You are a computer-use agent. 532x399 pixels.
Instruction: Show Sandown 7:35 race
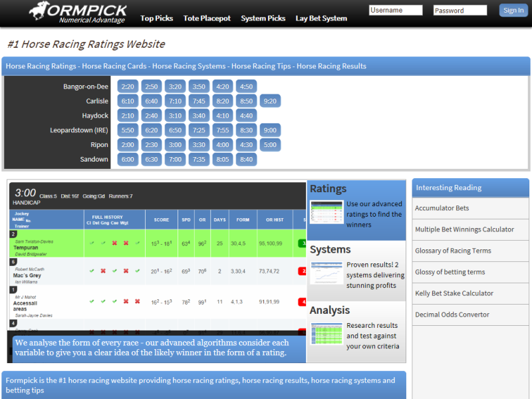pos(199,160)
